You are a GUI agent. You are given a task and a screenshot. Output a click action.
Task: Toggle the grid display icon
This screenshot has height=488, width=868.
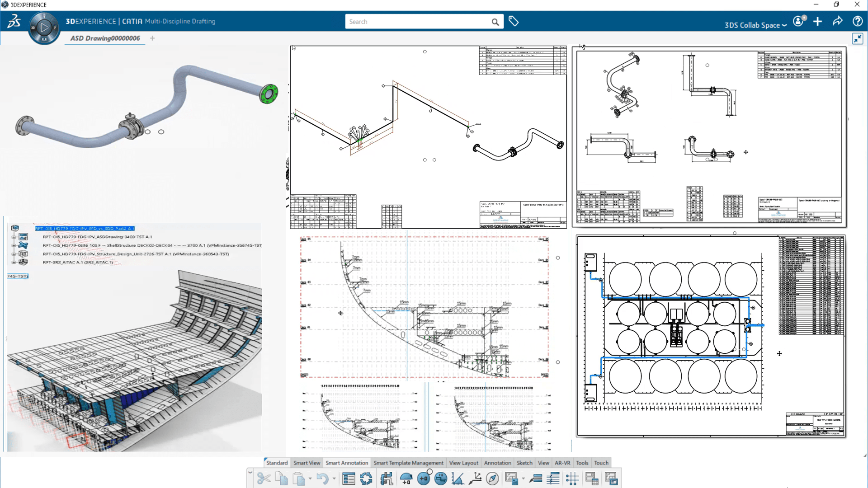click(572, 479)
